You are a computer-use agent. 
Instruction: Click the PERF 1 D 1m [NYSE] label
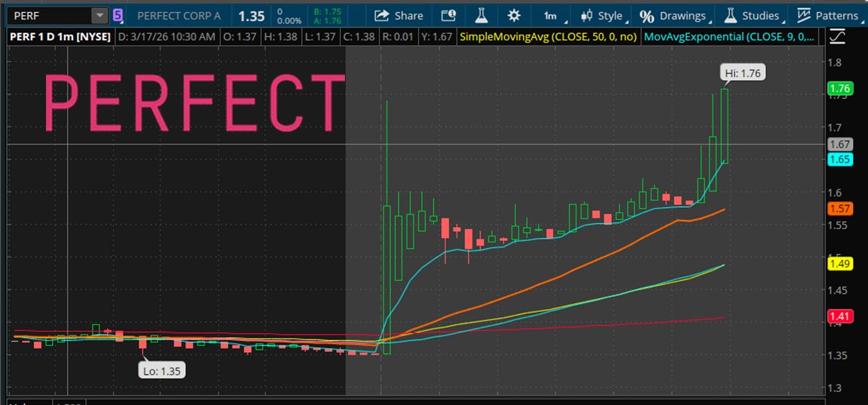(x=60, y=38)
